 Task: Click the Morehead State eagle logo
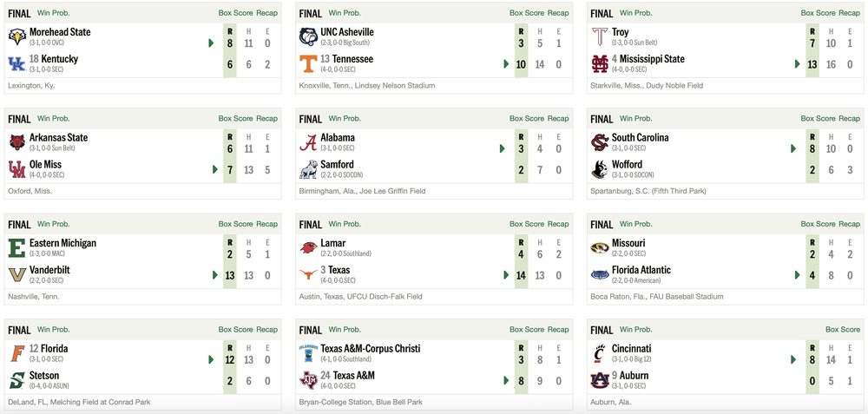pos(16,36)
